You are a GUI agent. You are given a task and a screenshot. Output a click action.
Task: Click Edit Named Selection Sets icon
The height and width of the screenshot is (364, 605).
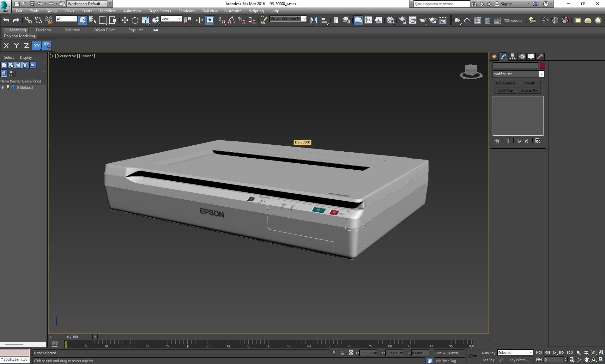point(263,20)
